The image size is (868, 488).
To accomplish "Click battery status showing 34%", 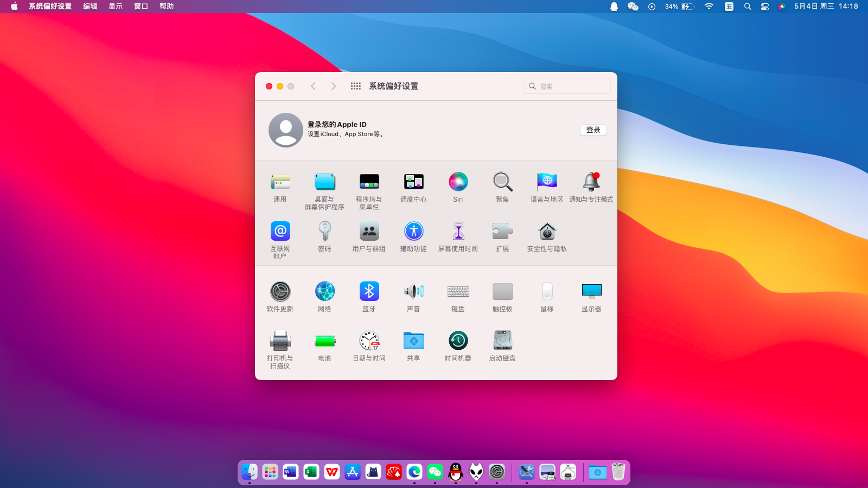I will [680, 7].
